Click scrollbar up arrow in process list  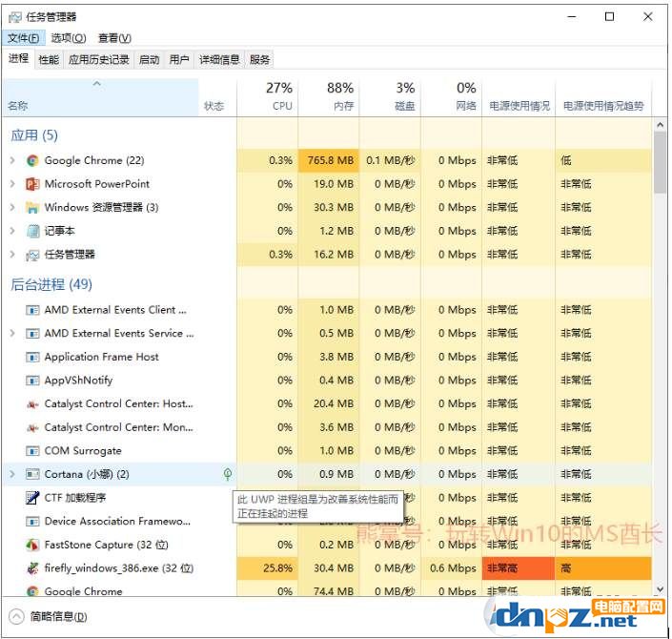[x=660, y=125]
